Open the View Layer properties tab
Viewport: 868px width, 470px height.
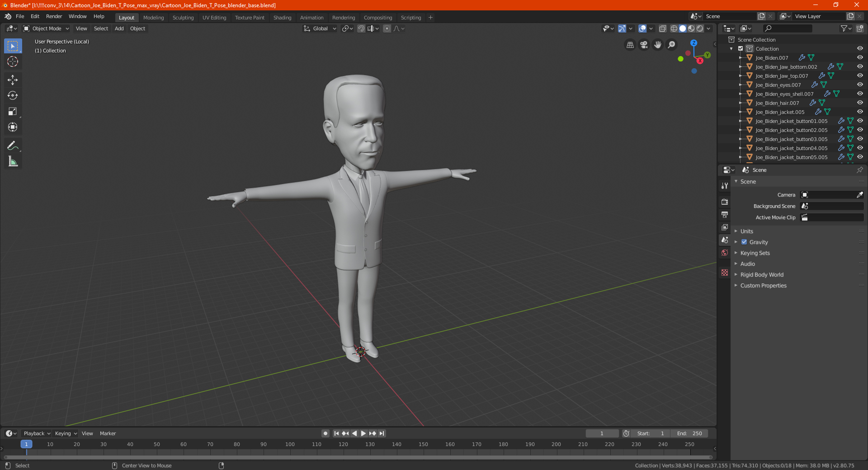(725, 227)
